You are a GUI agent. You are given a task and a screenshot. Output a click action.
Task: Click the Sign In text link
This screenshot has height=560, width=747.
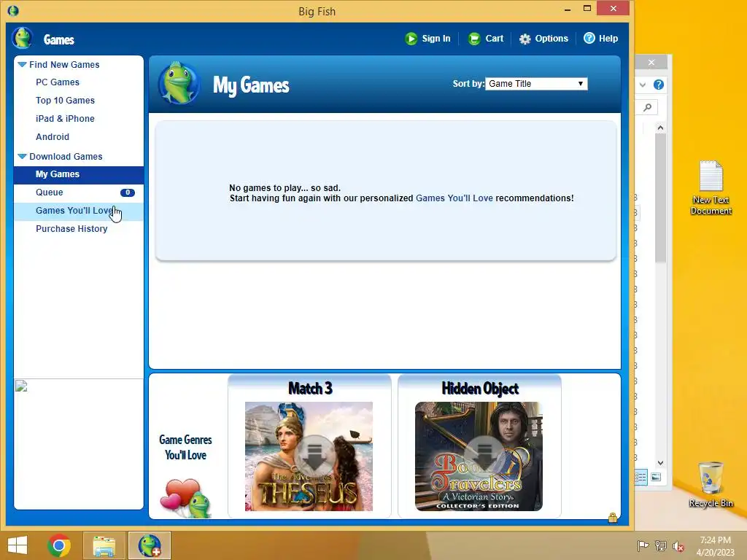tap(436, 39)
